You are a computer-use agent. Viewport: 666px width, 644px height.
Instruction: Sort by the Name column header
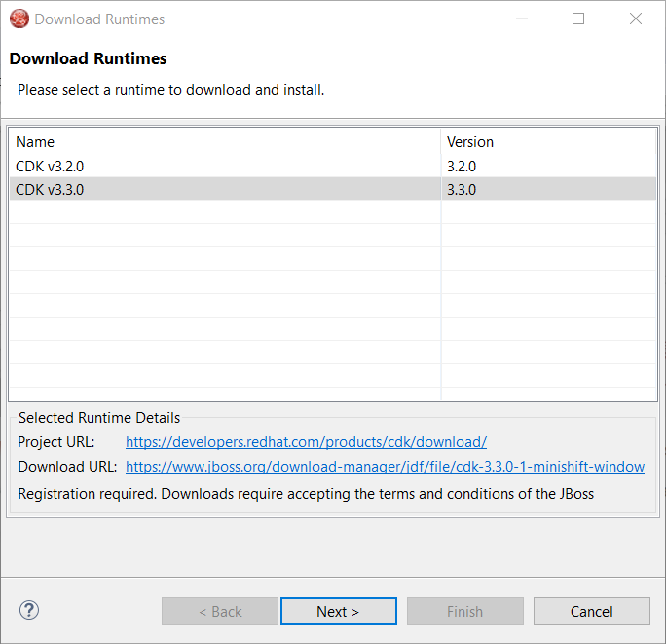pos(224,142)
